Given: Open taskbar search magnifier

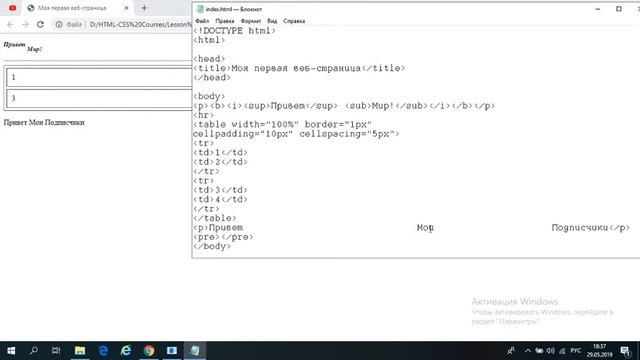Looking at the screenshot, I should tap(34, 351).
